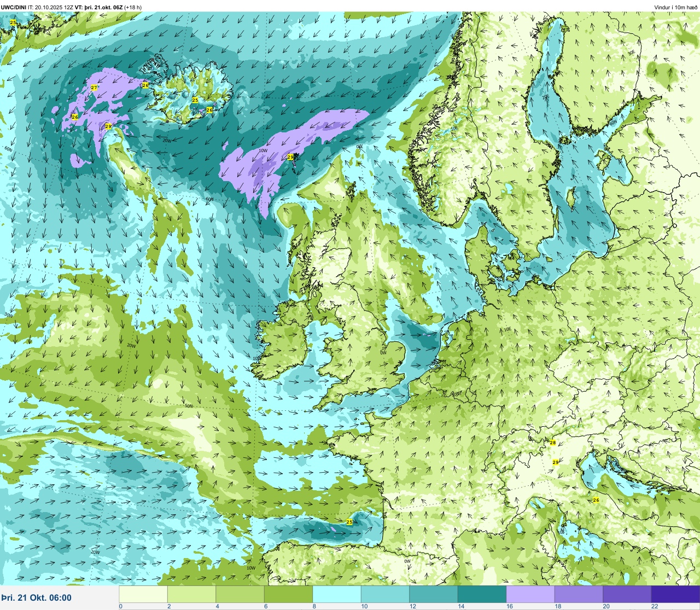Click the '29' marker at Greenland's southern tip

click(x=108, y=126)
